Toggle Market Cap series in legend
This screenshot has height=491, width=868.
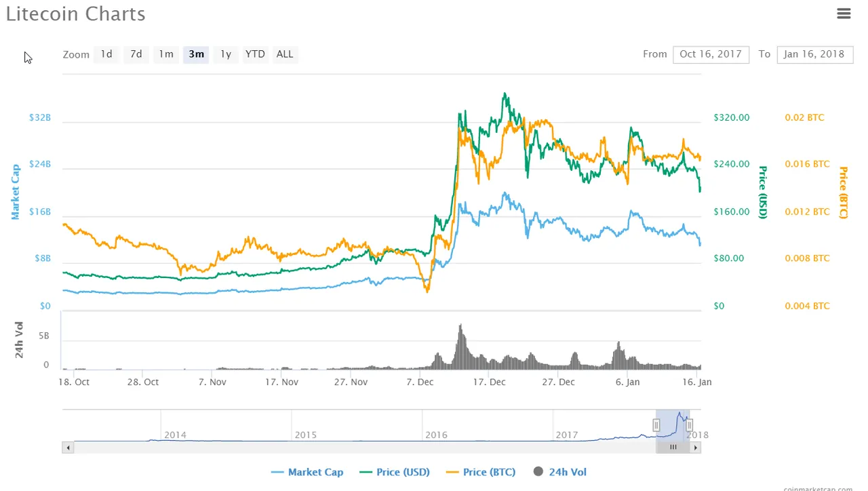307,472
